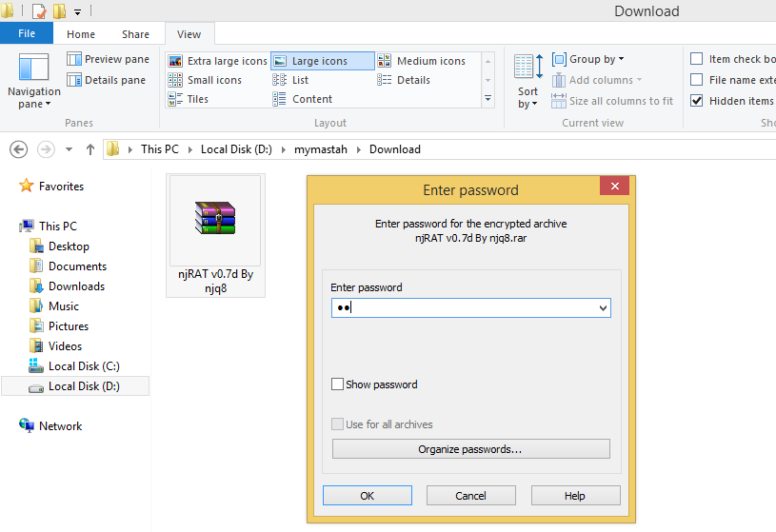
Task: Open the Sort by menu
Action: 527,81
